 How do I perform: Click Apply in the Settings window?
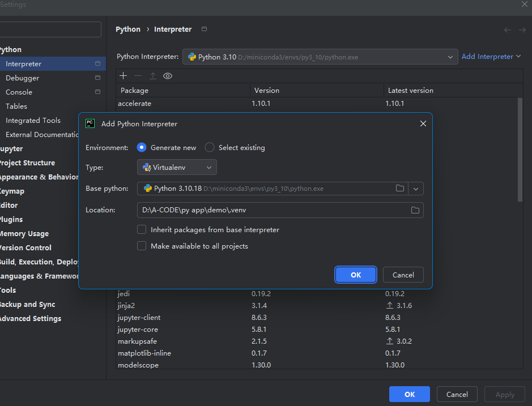pos(504,394)
